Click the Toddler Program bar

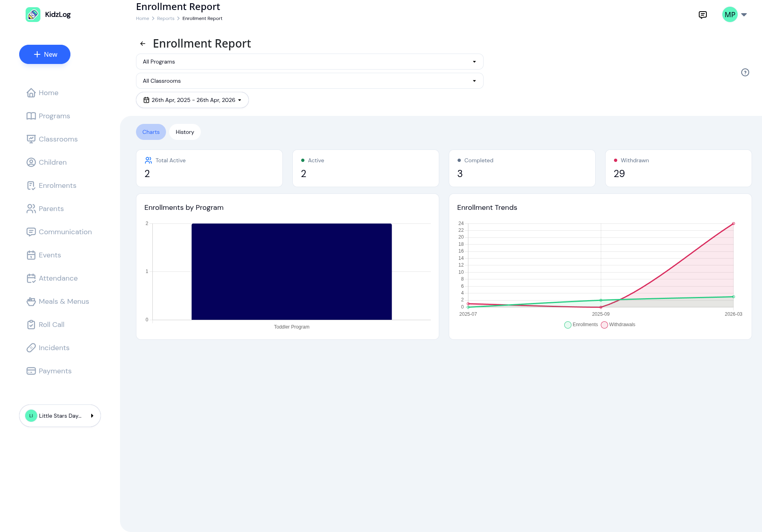[292, 272]
